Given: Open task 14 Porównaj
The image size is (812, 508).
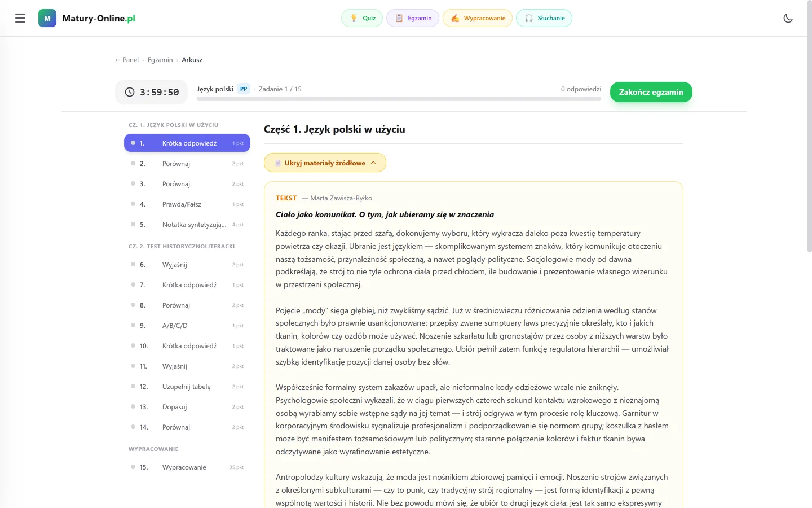Looking at the screenshot, I should point(187,427).
